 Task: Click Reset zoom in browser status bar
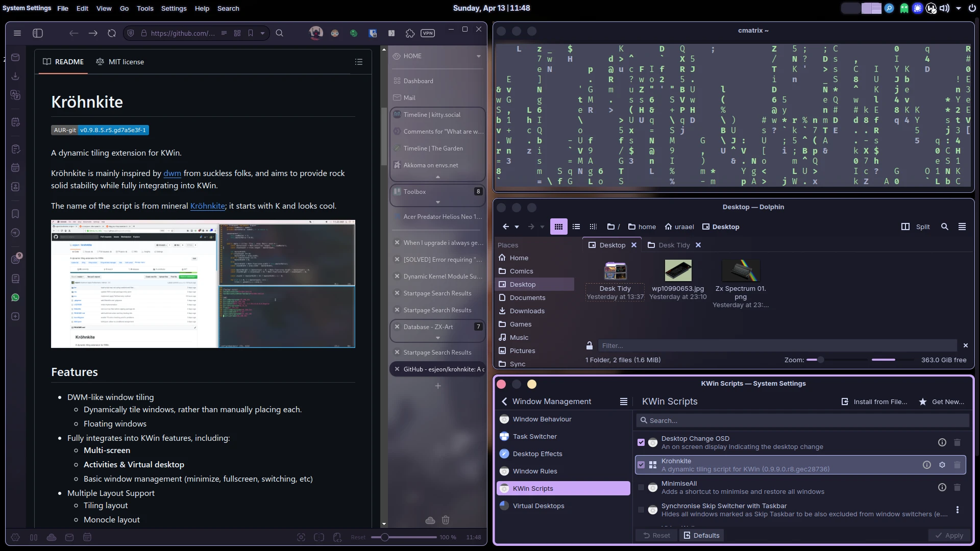point(358,537)
